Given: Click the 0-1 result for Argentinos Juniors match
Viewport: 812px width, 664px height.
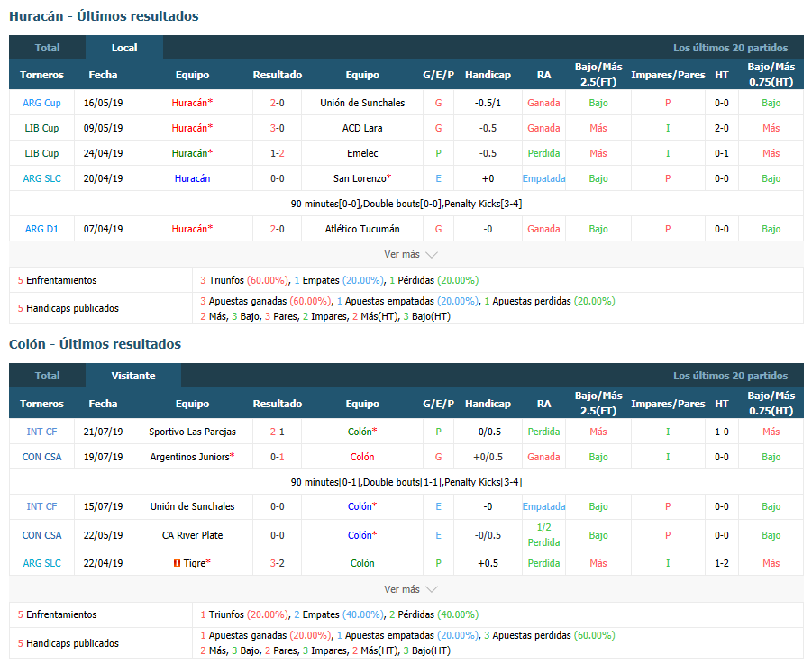Looking at the screenshot, I should [277, 457].
